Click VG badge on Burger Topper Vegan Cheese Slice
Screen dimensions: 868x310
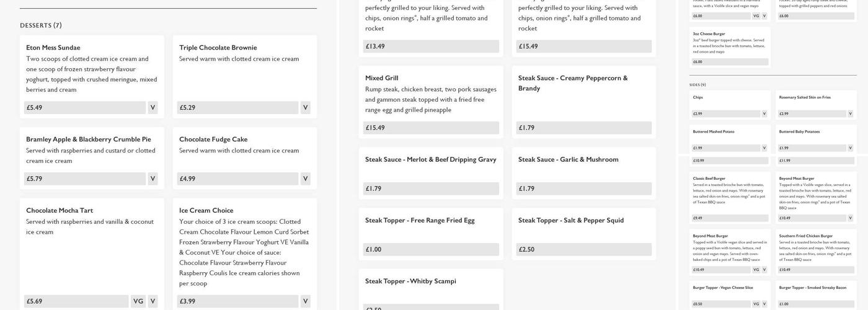756,304
